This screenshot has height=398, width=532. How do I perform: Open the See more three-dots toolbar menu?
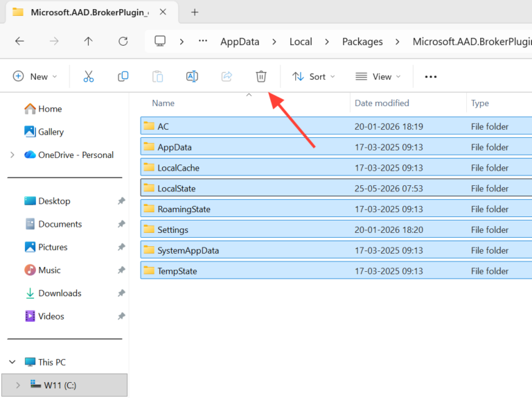point(431,77)
